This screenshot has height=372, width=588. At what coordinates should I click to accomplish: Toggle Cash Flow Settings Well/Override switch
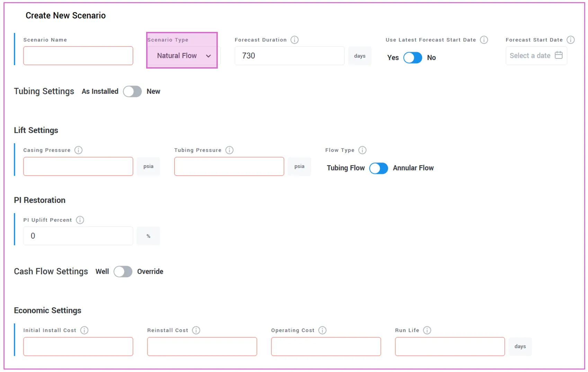tap(123, 272)
